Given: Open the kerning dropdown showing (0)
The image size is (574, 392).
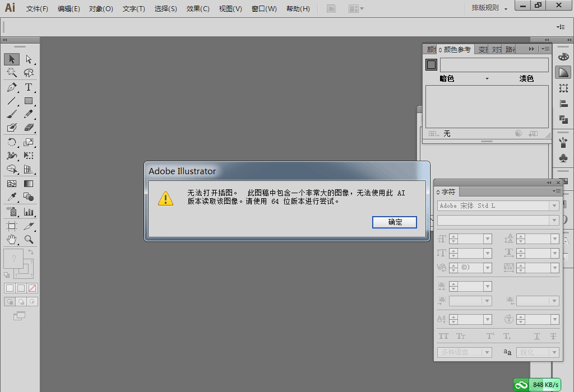Looking at the screenshot, I should tap(487, 268).
